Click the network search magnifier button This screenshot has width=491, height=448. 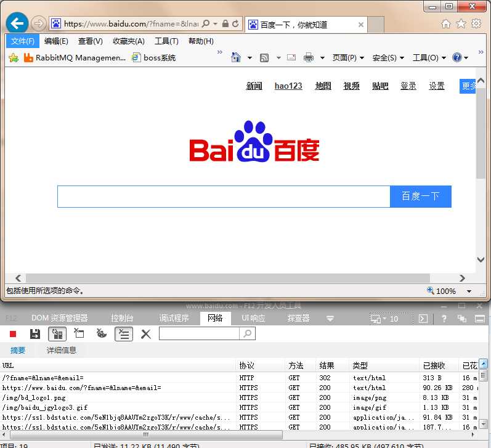point(248,333)
